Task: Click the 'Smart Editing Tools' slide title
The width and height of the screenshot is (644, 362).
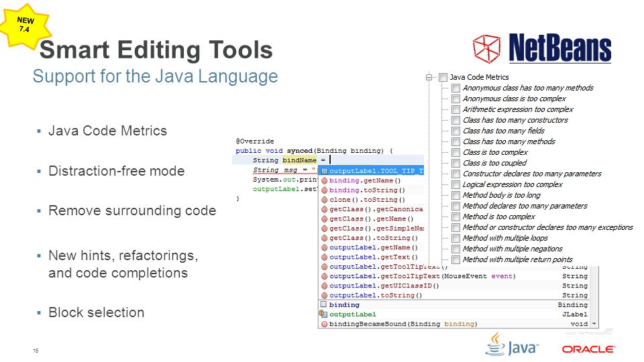Action: [x=156, y=50]
